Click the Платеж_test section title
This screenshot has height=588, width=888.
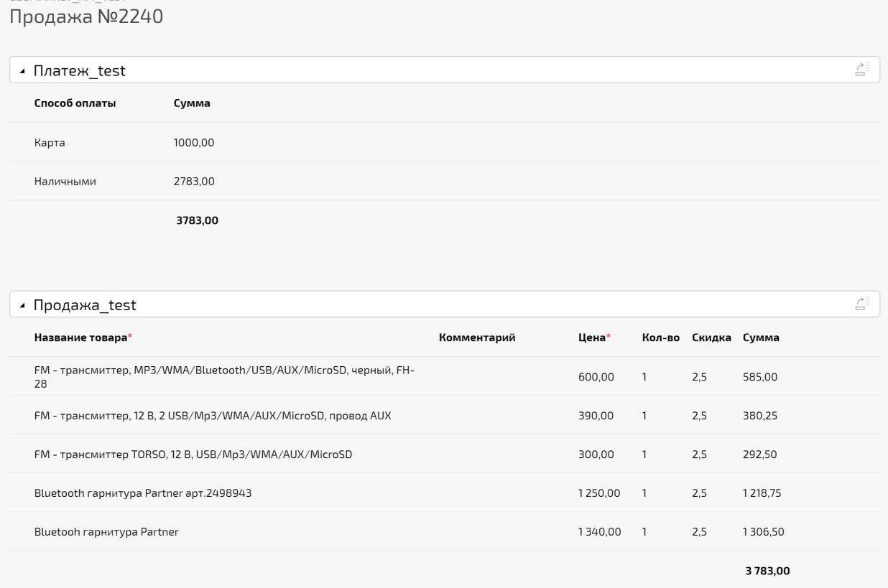[80, 70]
